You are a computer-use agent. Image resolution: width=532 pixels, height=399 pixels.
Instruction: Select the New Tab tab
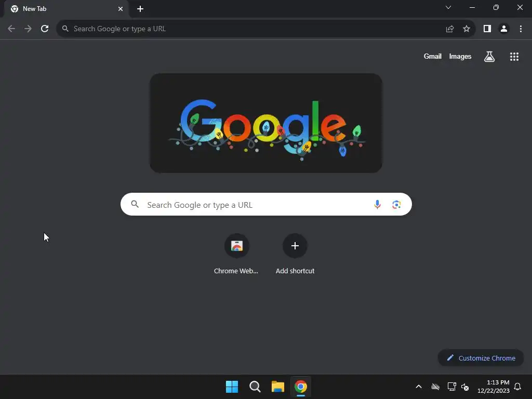click(x=66, y=9)
